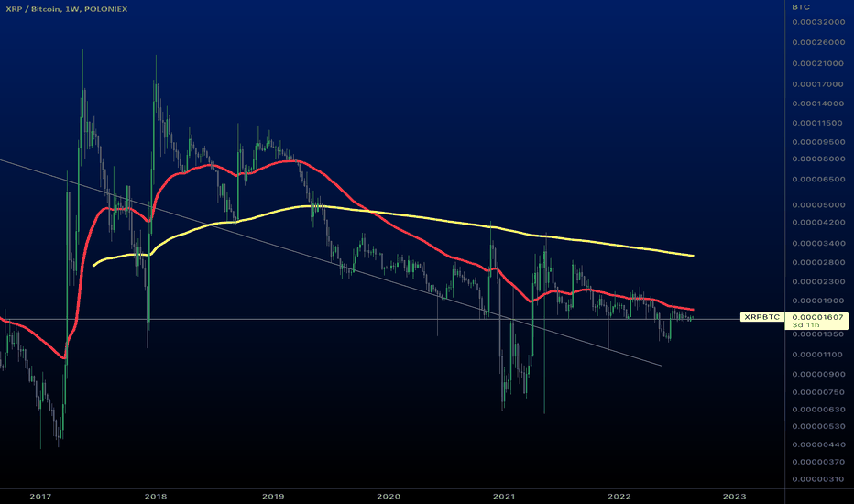854x504 pixels.
Task: Click the 0.00009500 price axis label
Action: pyautogui.click(x=818, y=142)
